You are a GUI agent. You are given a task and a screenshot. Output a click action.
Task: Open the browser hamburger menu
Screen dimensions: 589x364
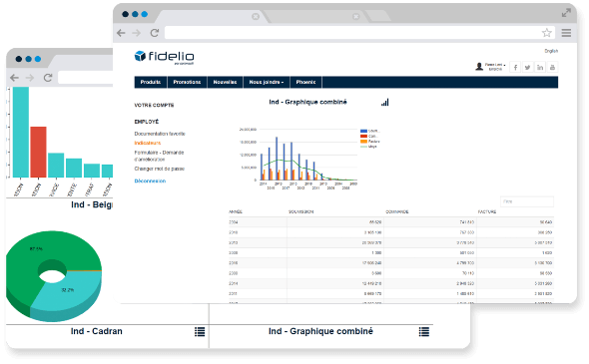[566, 33]
